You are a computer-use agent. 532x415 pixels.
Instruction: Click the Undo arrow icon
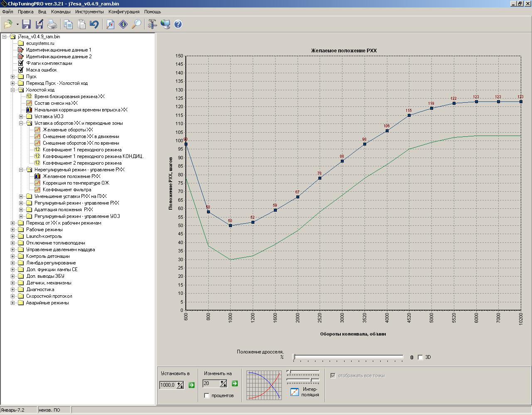click(x=94, y=24)
